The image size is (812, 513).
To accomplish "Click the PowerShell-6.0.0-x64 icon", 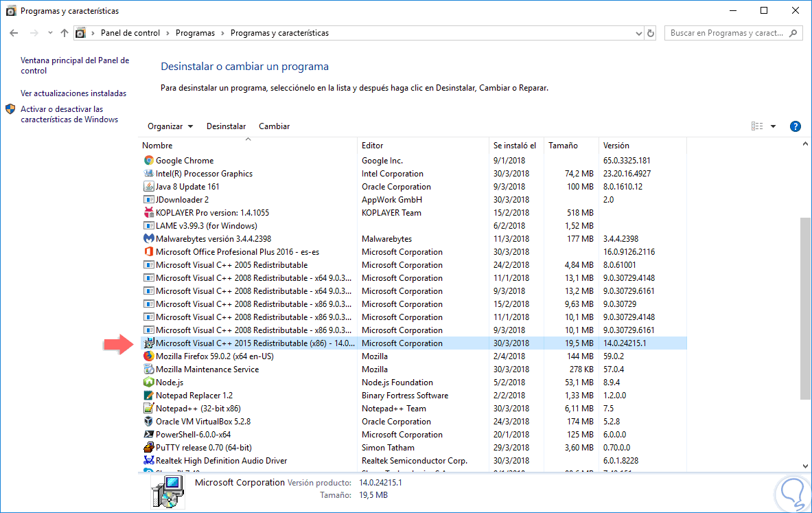I will (x=149, y=434).
